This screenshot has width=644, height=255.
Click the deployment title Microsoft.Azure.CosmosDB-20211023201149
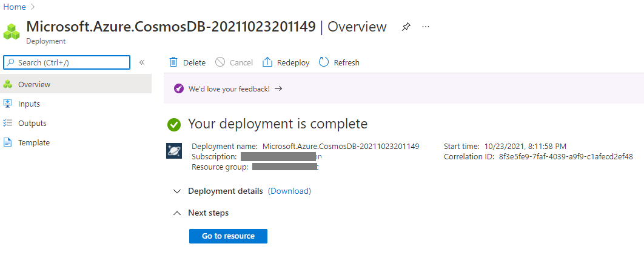pyautogui.click(x=171, y=27)
